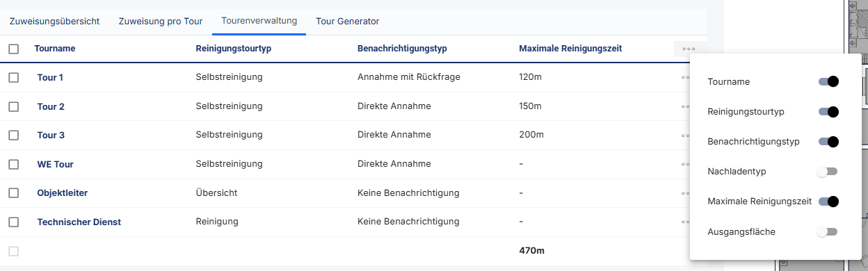Open the Zuweisung pro Tour tab
Viewport: 868px width, 271px height.
[161, 22]
